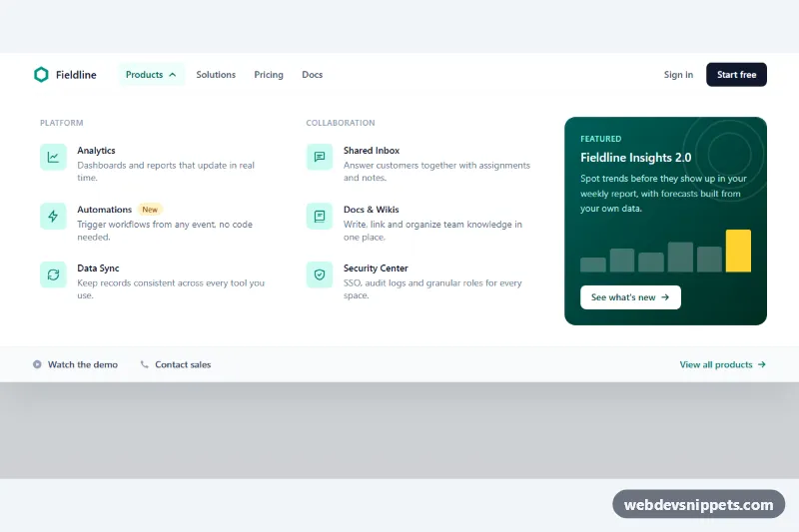This screenshot has width=799, height=532.
Task: Go to Pricing in the navbar
Action: [269, 75]
